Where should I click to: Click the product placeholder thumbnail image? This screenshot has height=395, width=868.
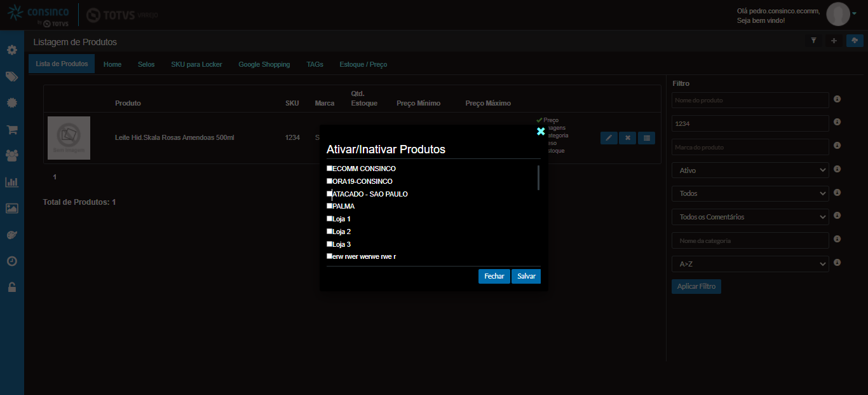click(69, 138)
